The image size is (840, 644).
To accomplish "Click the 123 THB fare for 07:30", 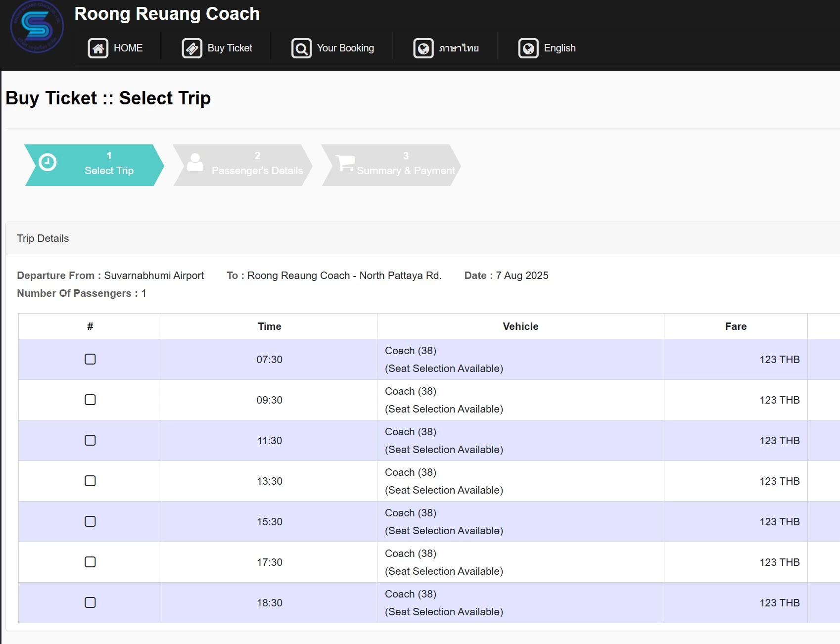I will tap(780, 360).
